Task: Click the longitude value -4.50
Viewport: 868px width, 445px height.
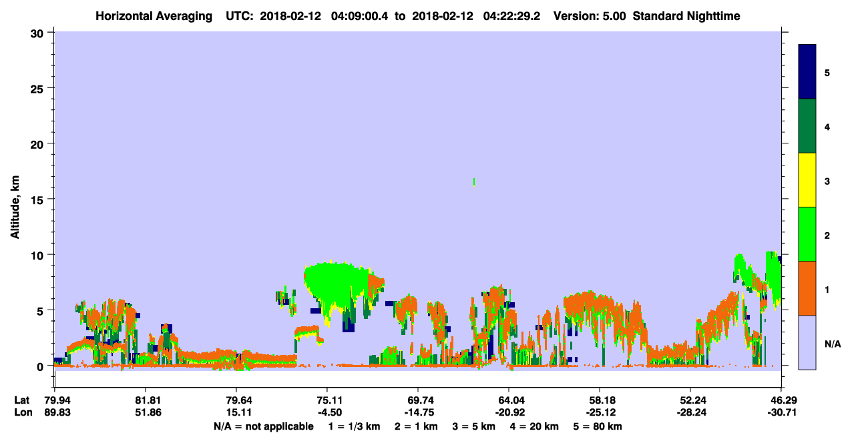Action: (327, 412)
